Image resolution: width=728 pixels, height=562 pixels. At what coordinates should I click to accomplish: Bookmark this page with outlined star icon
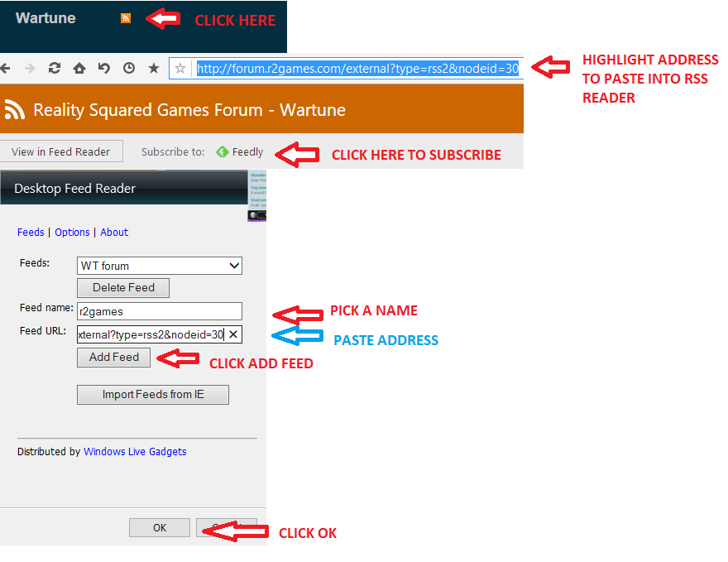tap(180, 69)
